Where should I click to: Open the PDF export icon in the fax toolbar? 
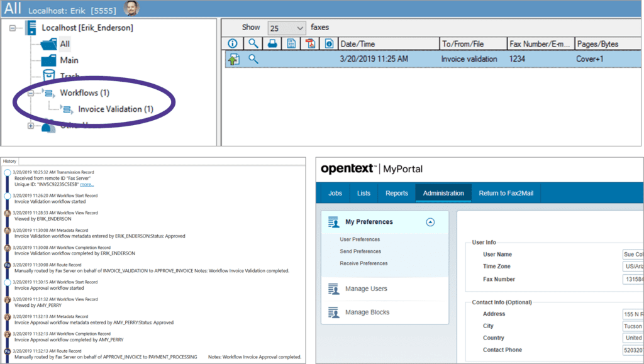point(310,43)
